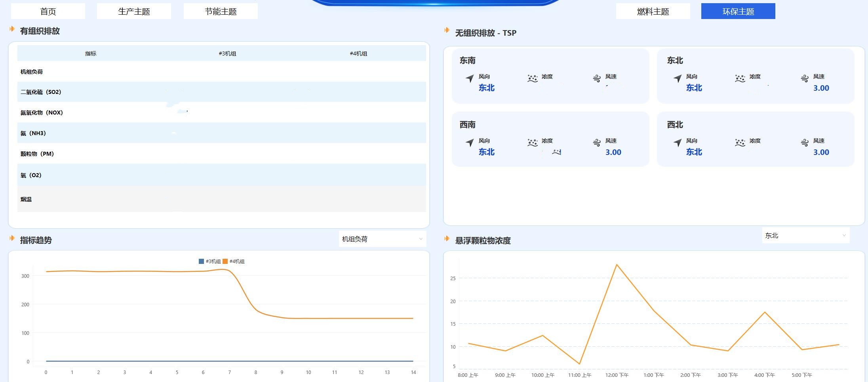868x382 pixels.
Task: Toggle the #3机组 legend swatch
Action: coord(201,261)
